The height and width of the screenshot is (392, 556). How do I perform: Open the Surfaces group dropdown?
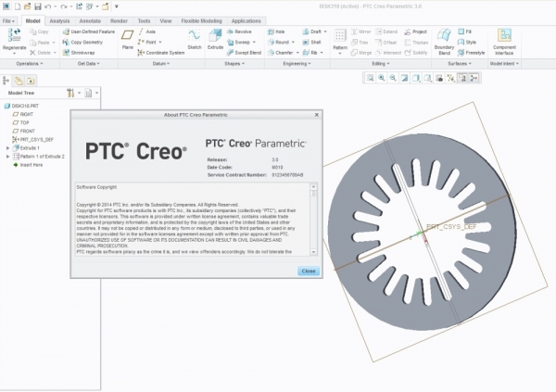460,64
